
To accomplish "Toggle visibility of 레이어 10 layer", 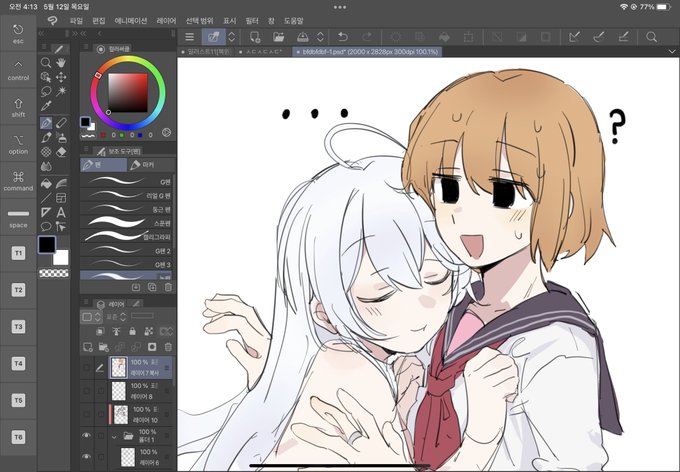I will click(86, 414).
